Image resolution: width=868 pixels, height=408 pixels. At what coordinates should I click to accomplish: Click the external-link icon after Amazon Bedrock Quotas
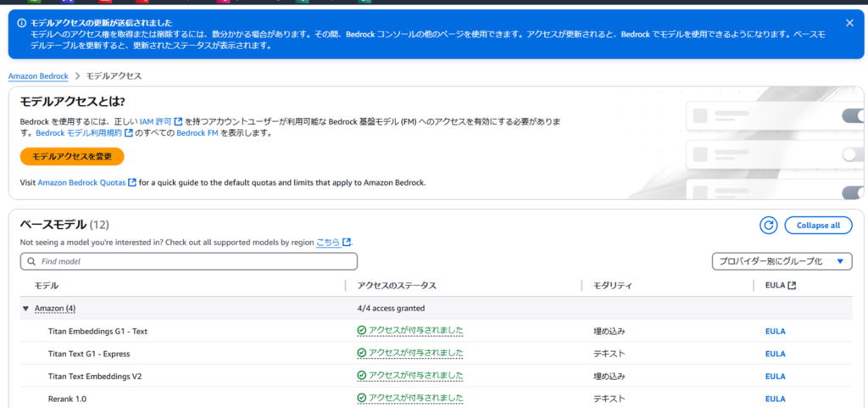tap(132, 182)
